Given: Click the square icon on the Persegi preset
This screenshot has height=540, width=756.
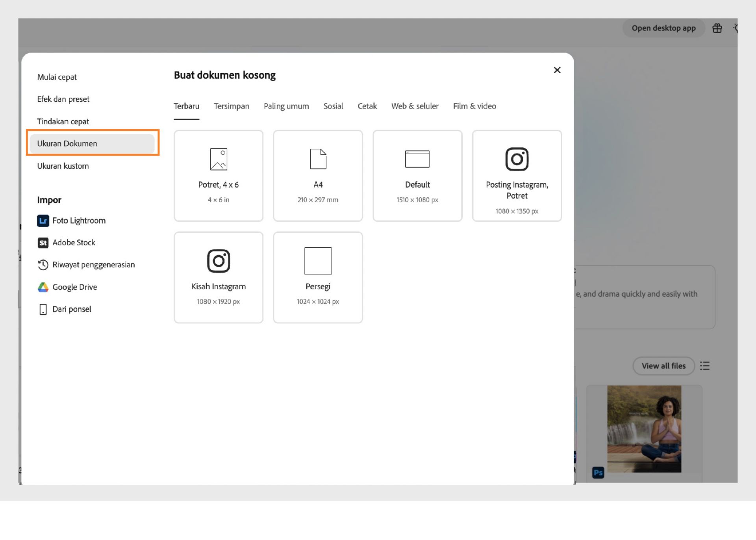Looking at the screenshot, I should (318, 261).
